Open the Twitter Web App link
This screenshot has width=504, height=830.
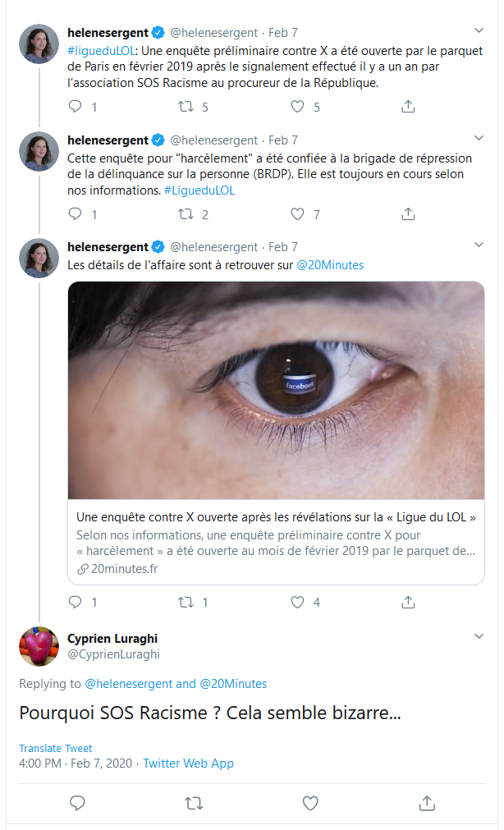pos(188,764)
